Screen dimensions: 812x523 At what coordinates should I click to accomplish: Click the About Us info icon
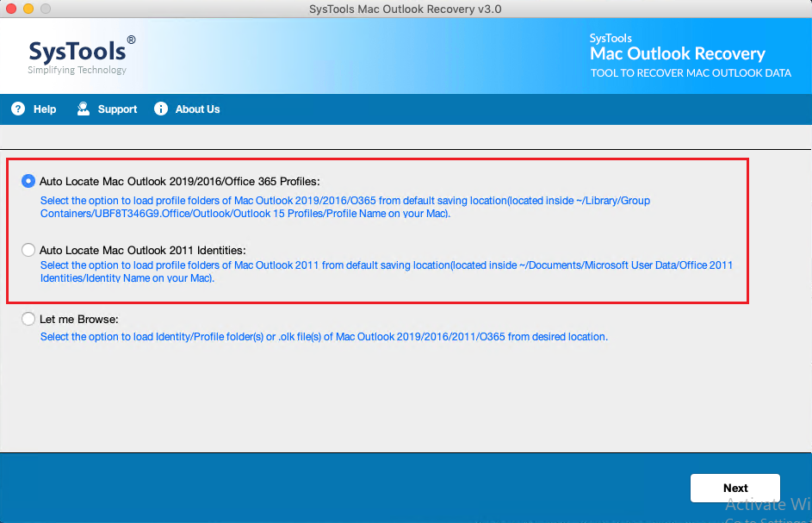160,109
